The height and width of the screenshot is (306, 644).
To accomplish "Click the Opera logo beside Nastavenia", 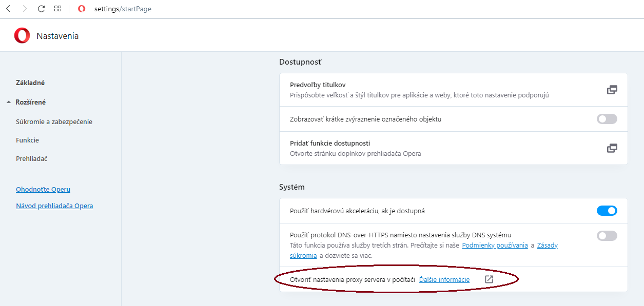I will click(x=22, y=35).
